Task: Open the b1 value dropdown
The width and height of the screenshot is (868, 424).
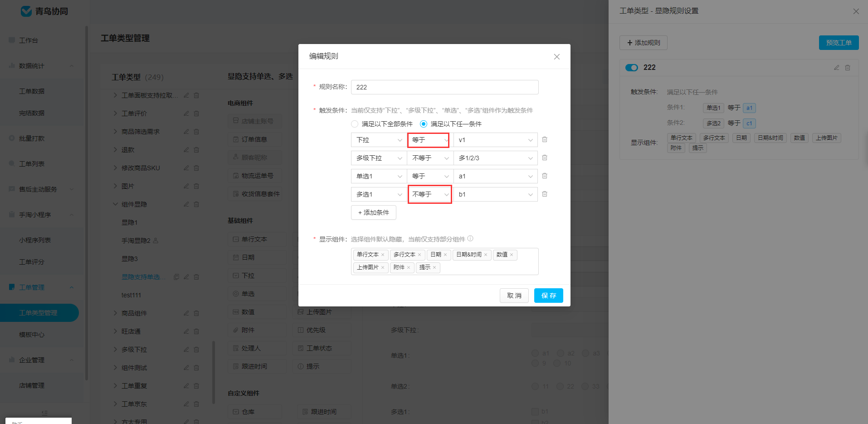Action: [496, 194]
